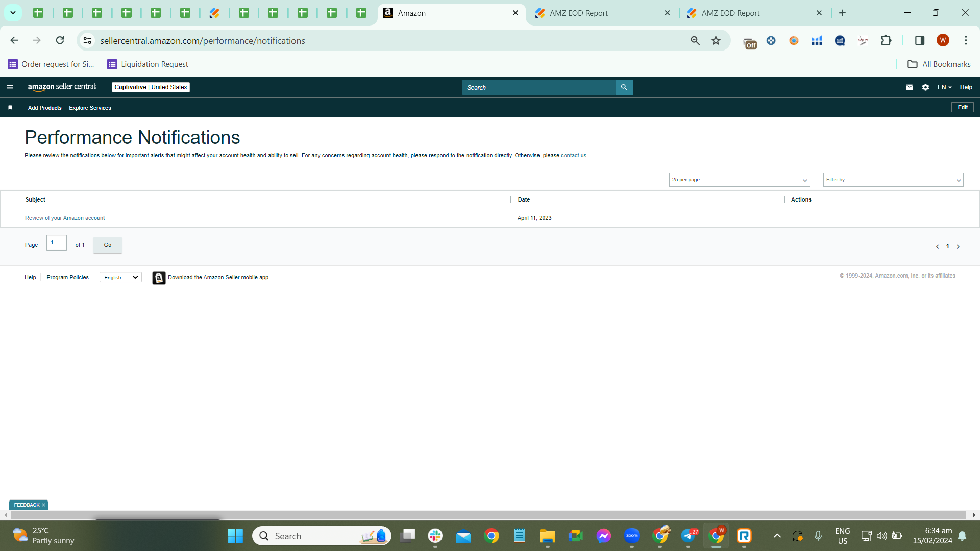
Task: Open the weather widget showing 25°C
Action: pyautogui.click(x=44, y=536)
